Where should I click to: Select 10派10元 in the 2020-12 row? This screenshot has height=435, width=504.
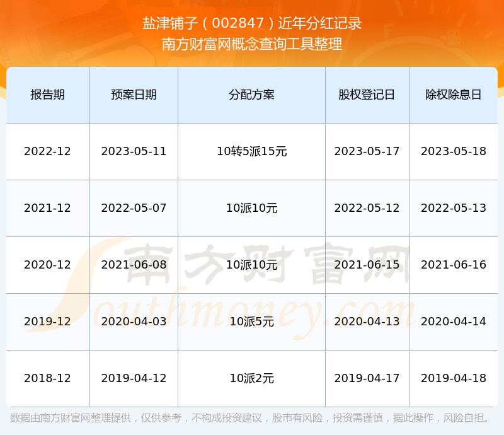[x=251, y=265]
